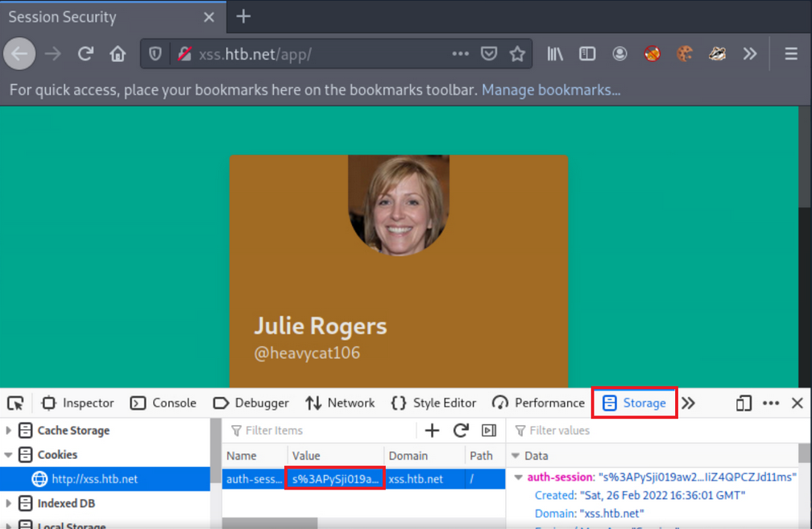Screen dimensions: 812x529
Task: Expand the Indexed DB tree node
Action: click(x=9, y=503)
